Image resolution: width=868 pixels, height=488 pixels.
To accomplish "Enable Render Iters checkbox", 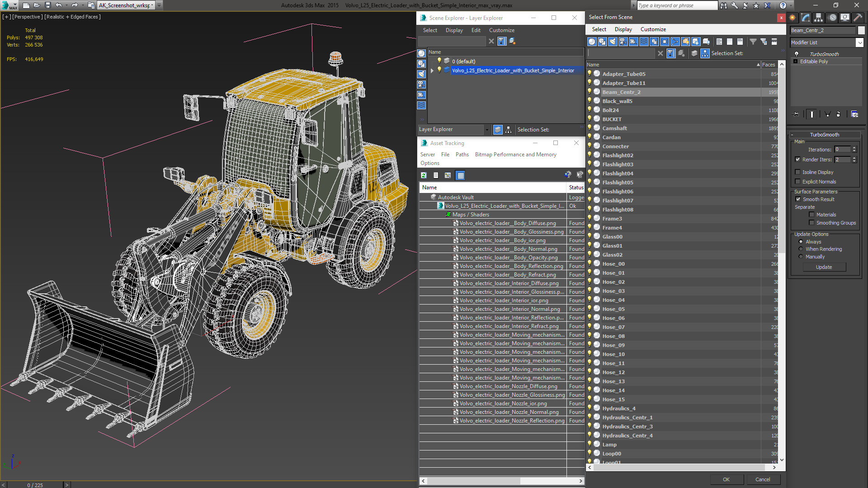I will 797,160.
